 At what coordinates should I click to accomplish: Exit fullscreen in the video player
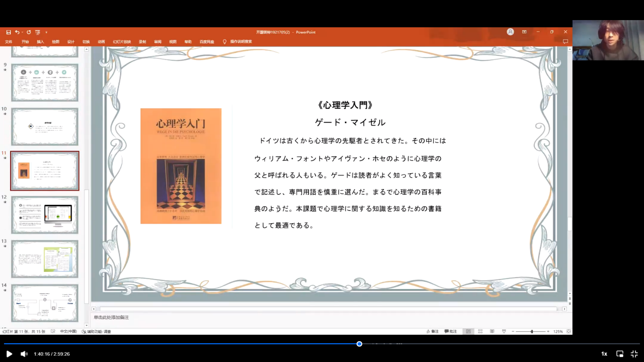(634, 354)
